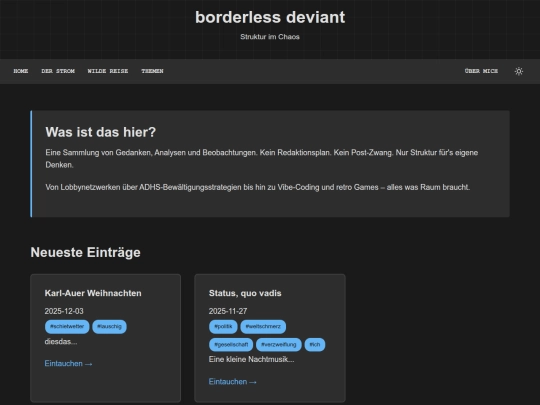
Task: Choose the #verzweiflung tag
Action: pos(279,344)
